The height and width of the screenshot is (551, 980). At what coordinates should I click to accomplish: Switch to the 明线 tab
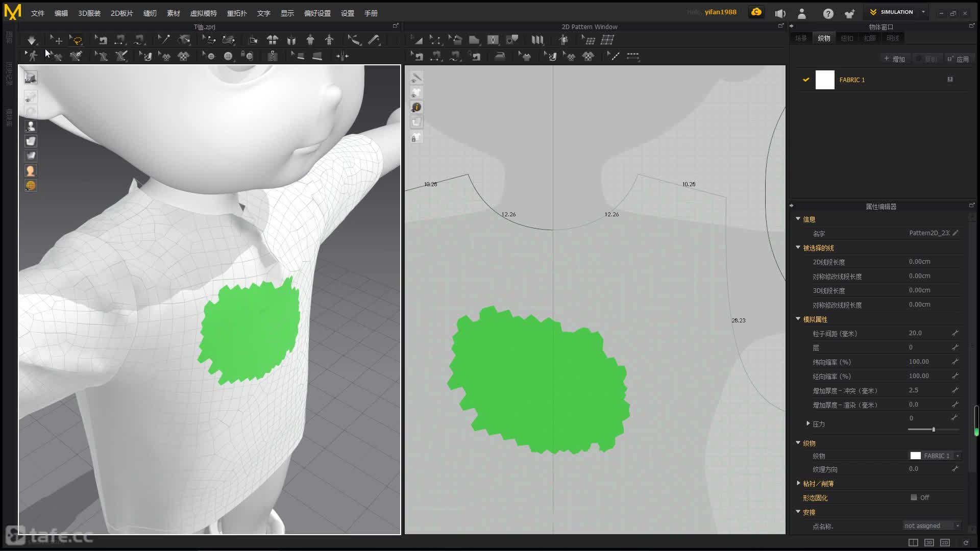click(x=893, y=38)
